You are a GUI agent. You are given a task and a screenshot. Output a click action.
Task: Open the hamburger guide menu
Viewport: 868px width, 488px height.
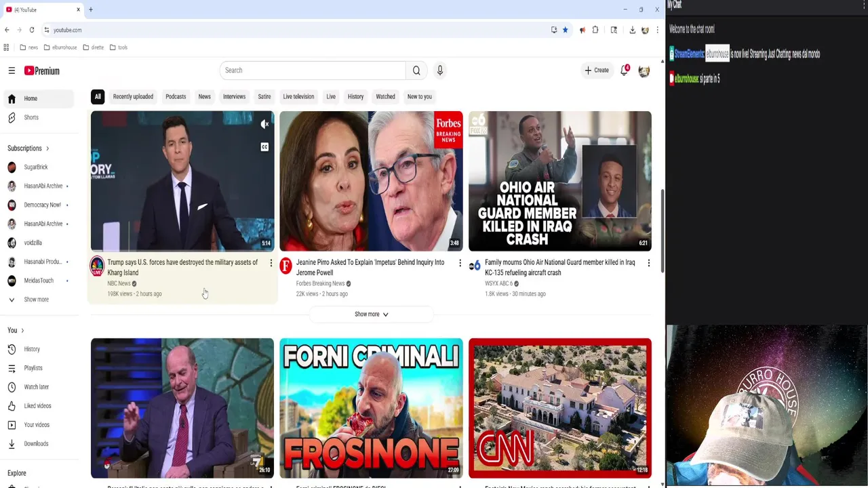point(12,70)
